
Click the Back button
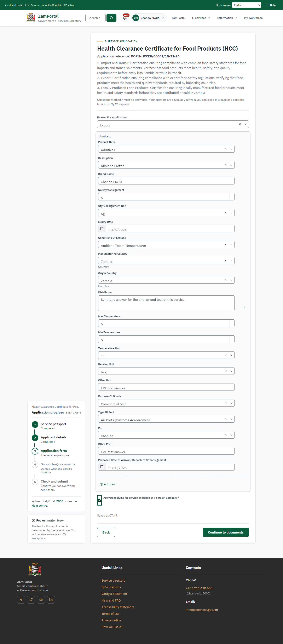point(106,532)
